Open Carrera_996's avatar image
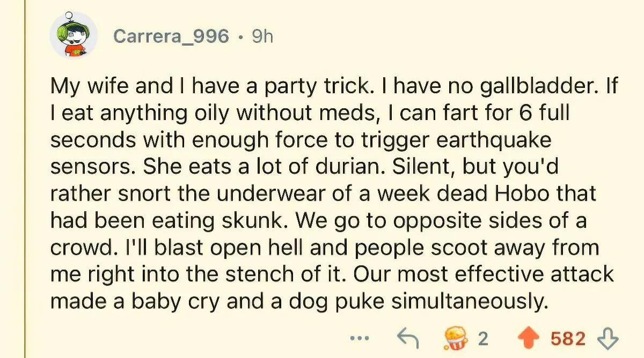 (x=74, y=36)
